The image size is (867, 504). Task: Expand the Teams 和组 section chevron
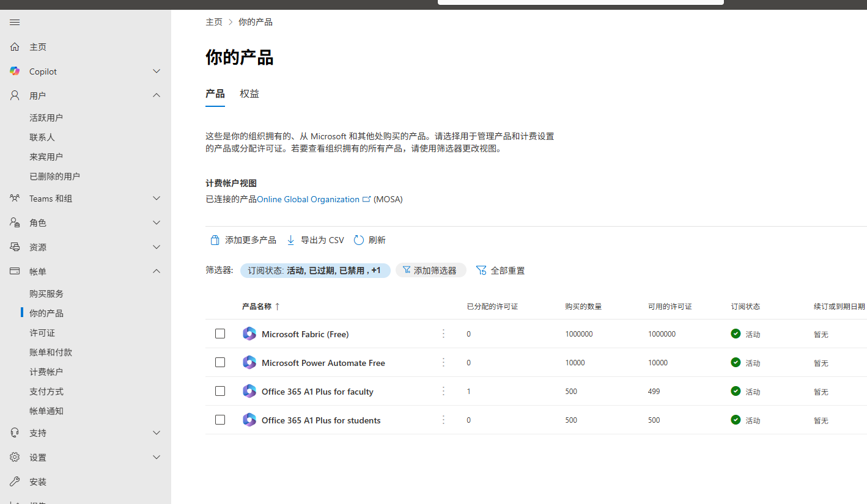click(157, 199)
